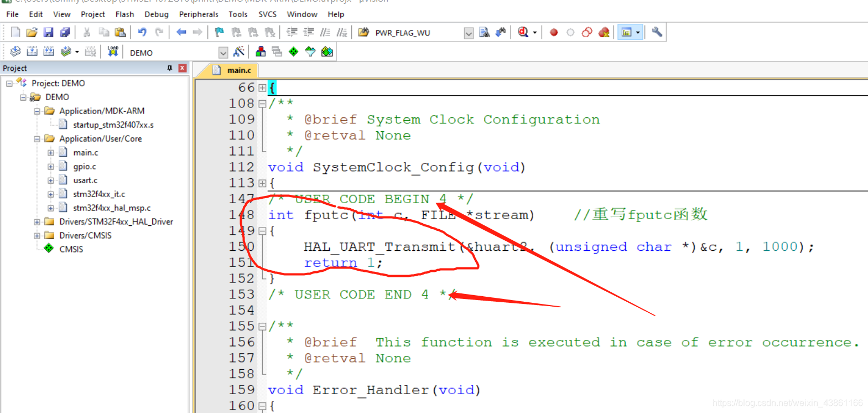The width and height of the screenshot is (868, 413).
Task: Expand the Drivers/CMSIS folder
Action: 37,236
